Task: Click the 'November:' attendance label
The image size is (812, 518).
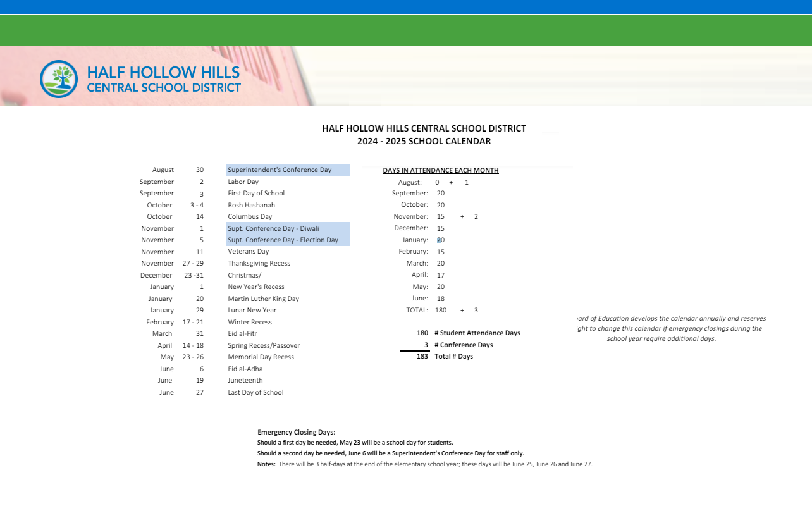Action: pos(411,217)
